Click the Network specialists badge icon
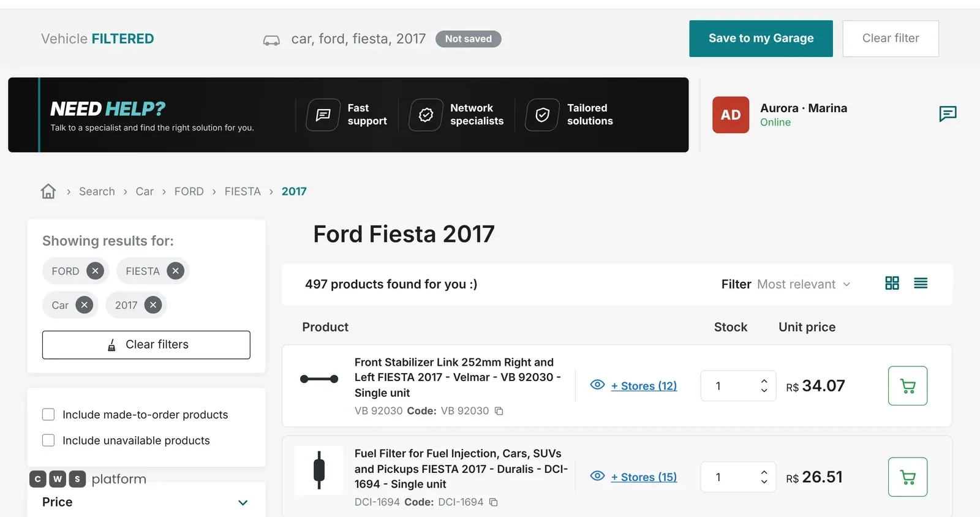This screenshot has width=980, height=517. point(426,115)
